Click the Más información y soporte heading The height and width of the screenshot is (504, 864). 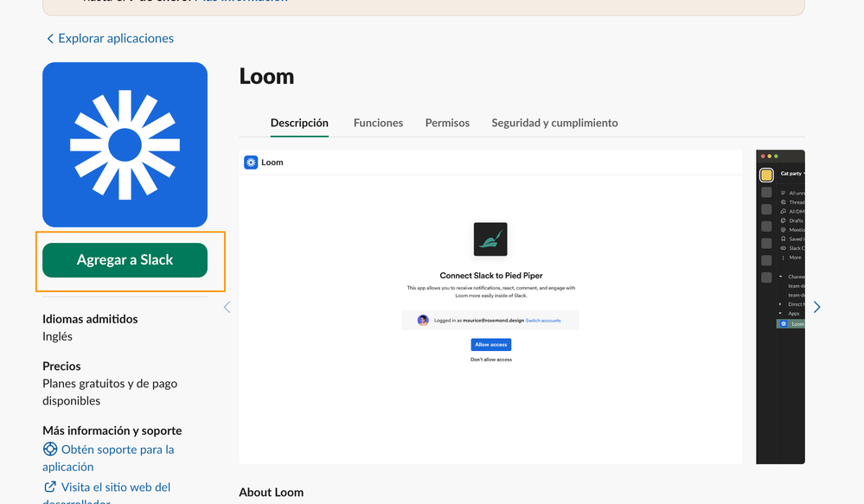(x=112, y=431)
